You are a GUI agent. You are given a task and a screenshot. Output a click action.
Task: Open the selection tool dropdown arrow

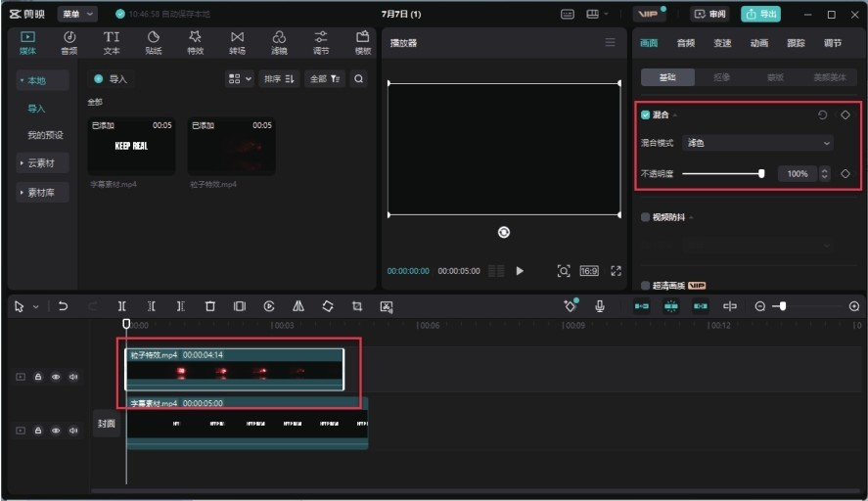tap(36, 306)
